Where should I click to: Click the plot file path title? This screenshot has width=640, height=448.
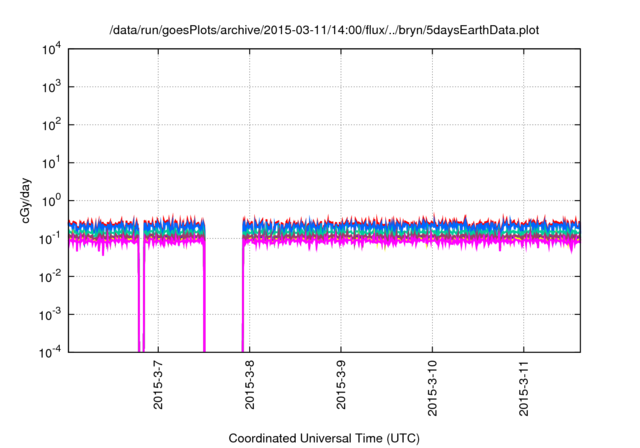[x=324, y=30]
